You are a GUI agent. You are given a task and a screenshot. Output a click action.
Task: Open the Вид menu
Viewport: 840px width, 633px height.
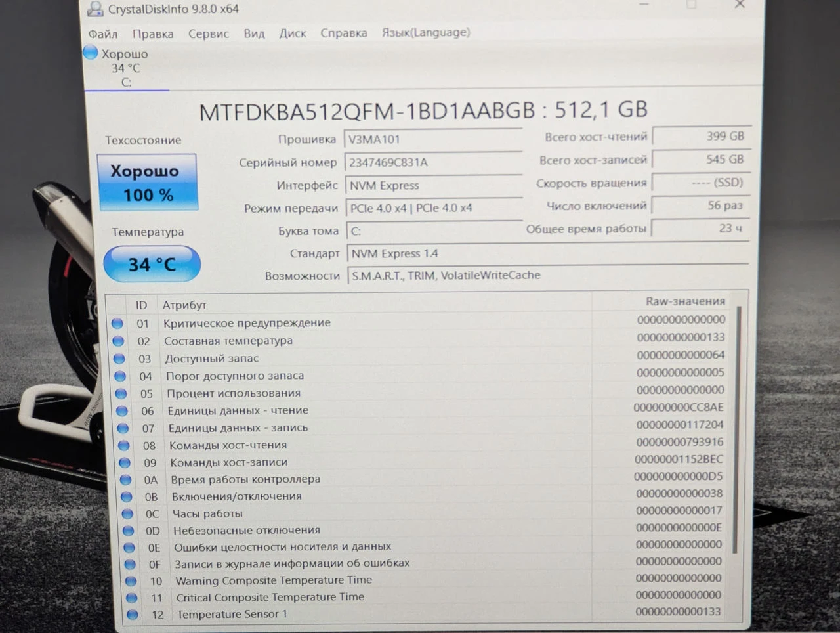coord(254,33)
